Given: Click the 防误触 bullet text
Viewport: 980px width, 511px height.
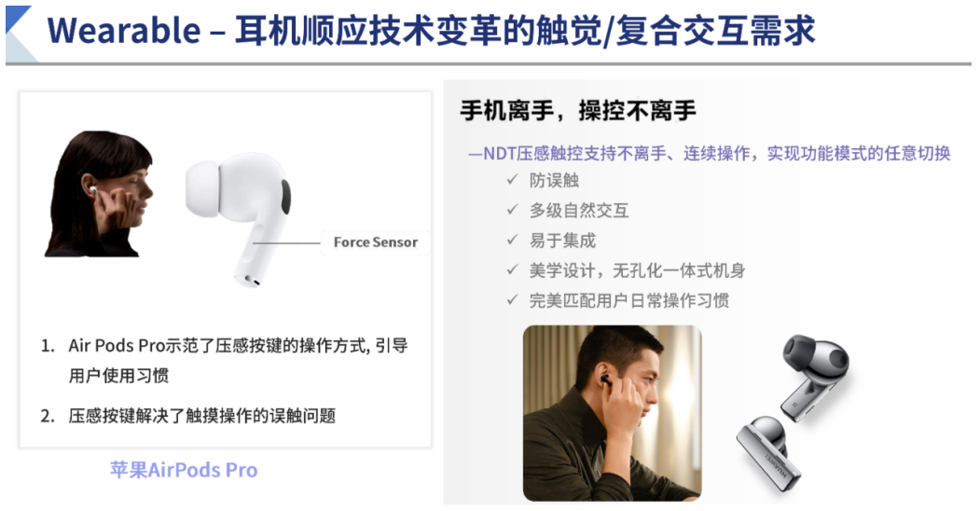Looking at the screenshot, I should 554,180.
